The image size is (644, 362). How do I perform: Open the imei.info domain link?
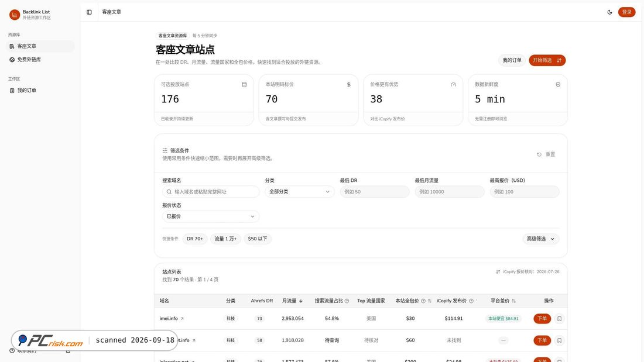(172, 319)
